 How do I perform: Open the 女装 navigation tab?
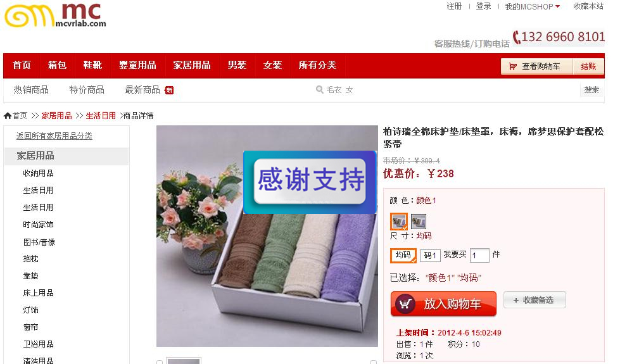[272, 65]
